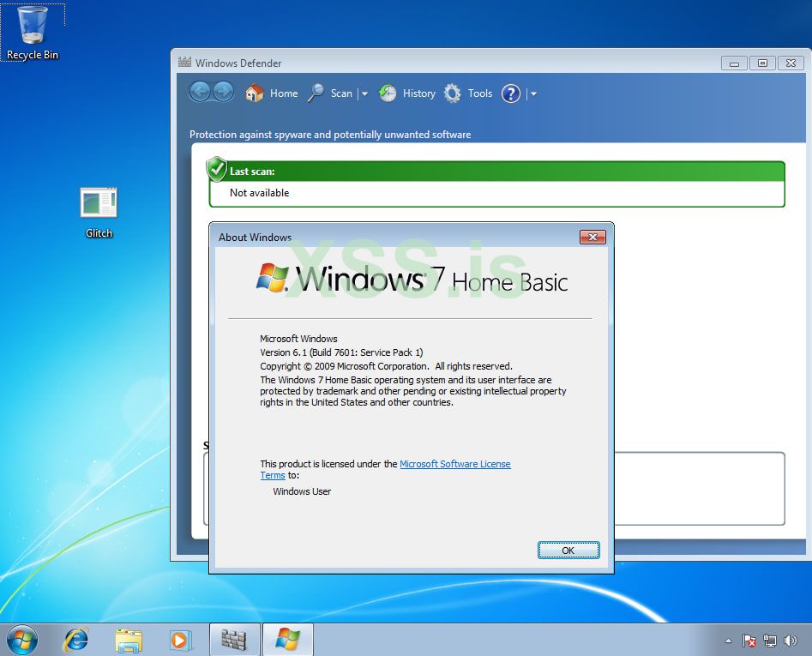Open the network tray icon
This screenshot has height=656, width=812.
[769, 641]
